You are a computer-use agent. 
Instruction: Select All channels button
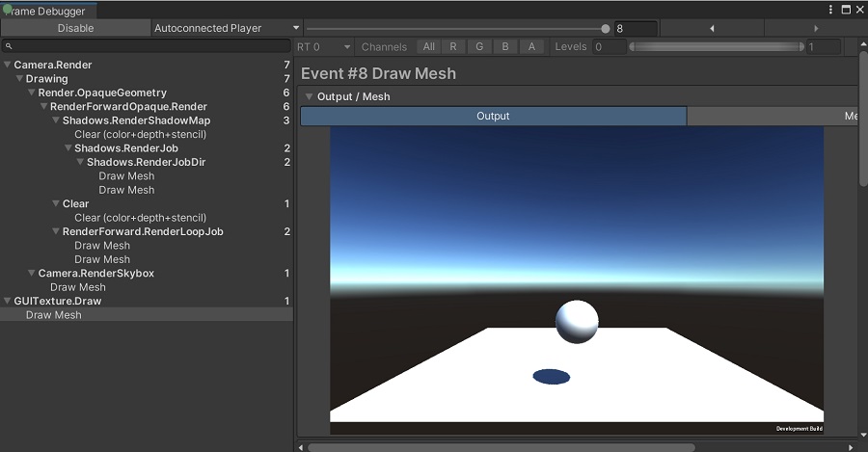[428, 46]
